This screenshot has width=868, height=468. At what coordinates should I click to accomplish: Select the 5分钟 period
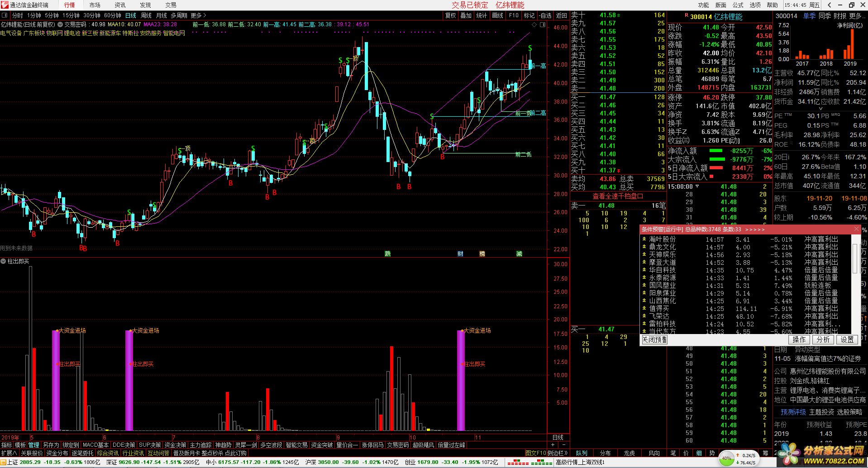(x=52, y=15)
